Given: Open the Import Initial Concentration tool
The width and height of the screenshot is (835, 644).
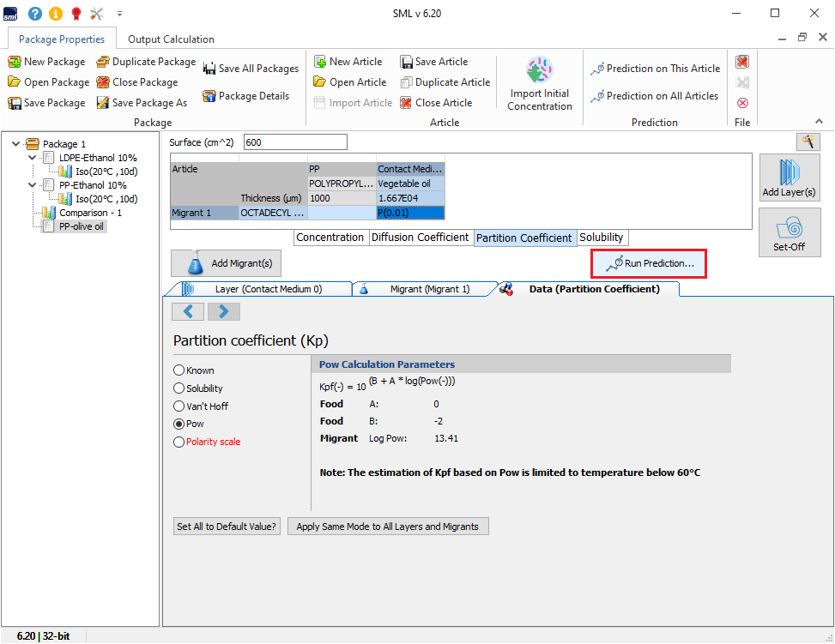Looking at the screenshot, I should [539, 85].
